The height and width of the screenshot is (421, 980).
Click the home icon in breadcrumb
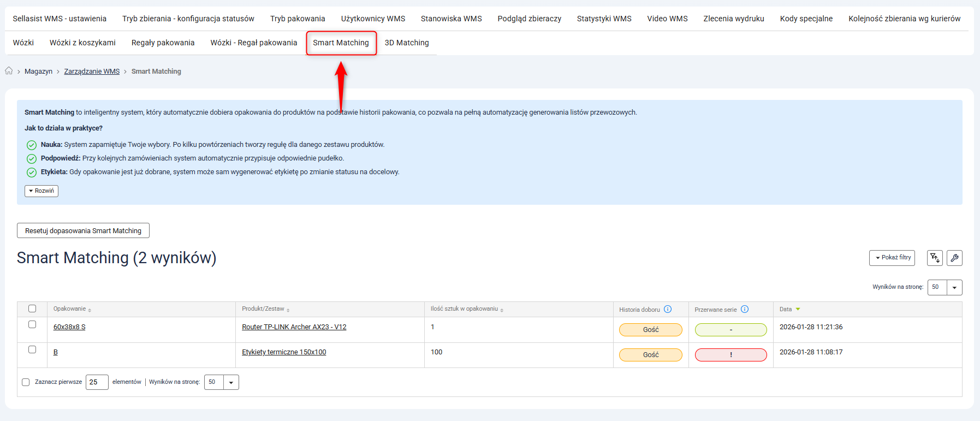pos(9,71)
